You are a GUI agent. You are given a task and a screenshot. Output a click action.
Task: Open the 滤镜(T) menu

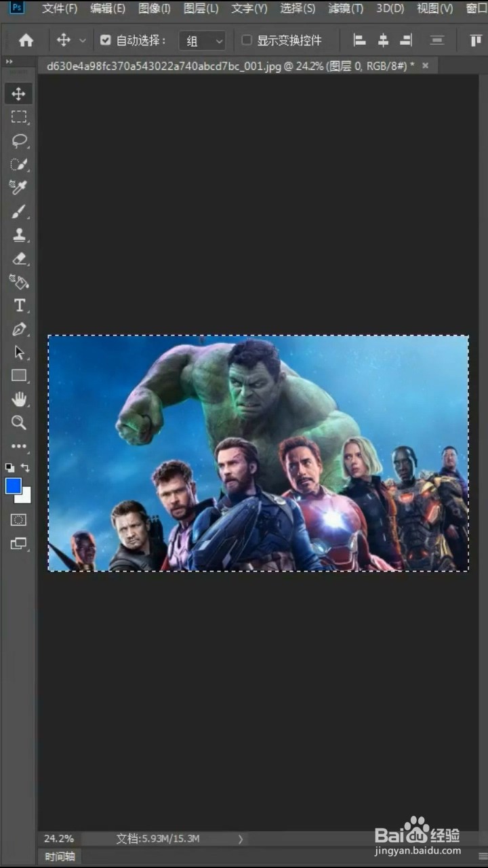346,9
